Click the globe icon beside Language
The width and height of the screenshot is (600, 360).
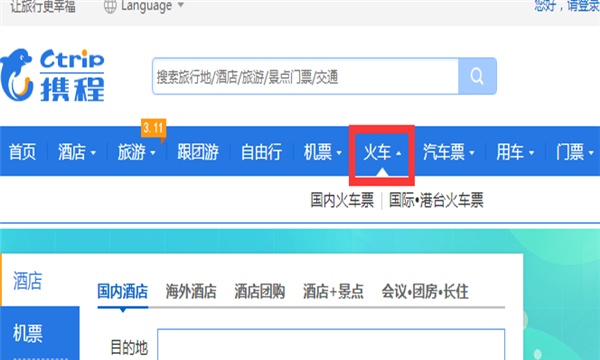tap(110, 6)
